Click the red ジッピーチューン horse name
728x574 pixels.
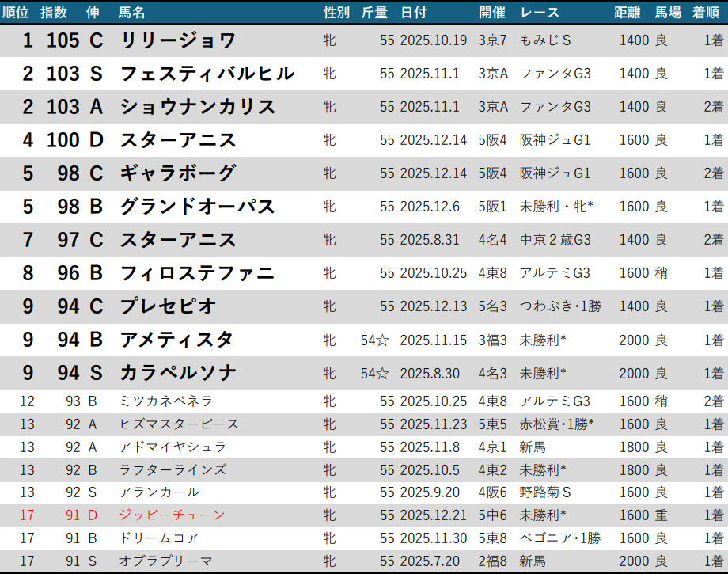coord(171,515)
